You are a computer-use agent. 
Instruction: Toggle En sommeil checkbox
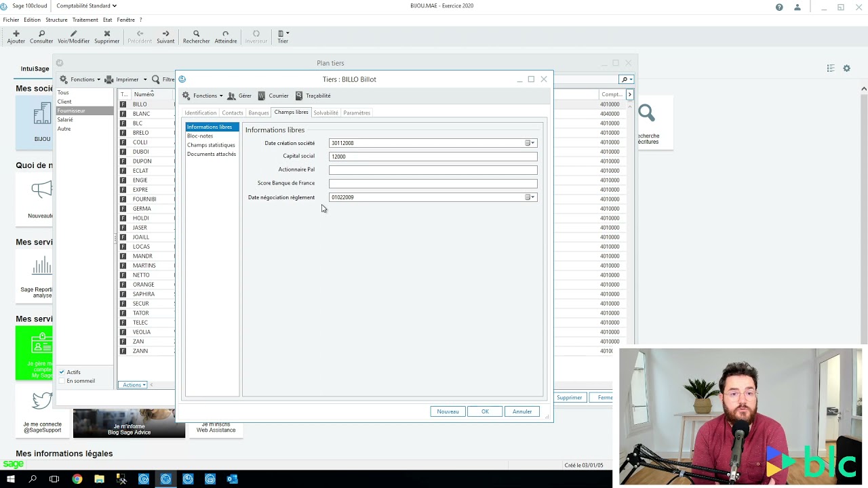tap(62, 381)
